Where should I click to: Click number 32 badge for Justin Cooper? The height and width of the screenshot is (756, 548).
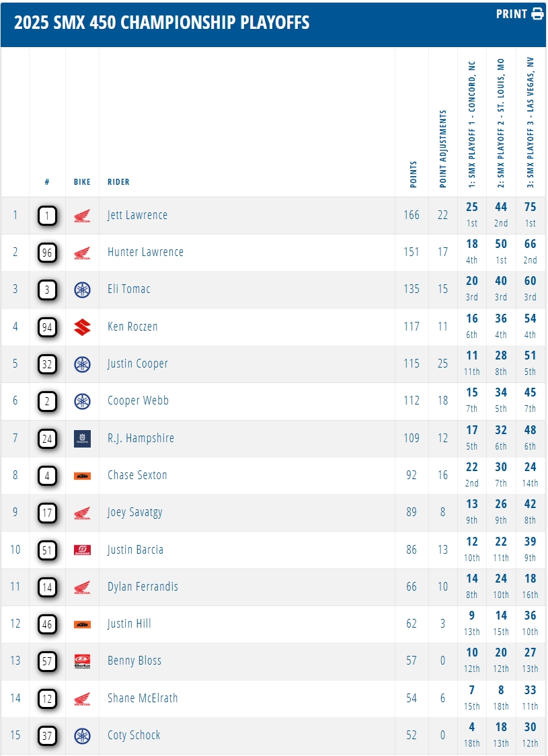tap(47, 364)
